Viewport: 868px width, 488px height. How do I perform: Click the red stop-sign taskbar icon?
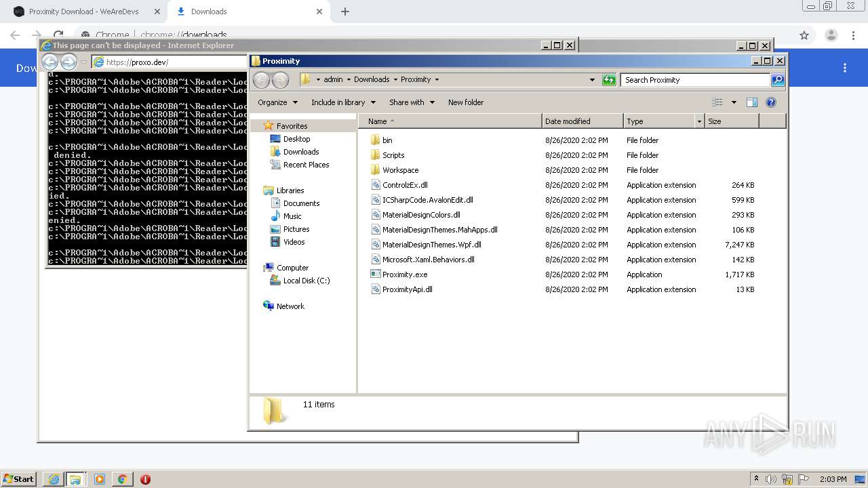(145, 479)
